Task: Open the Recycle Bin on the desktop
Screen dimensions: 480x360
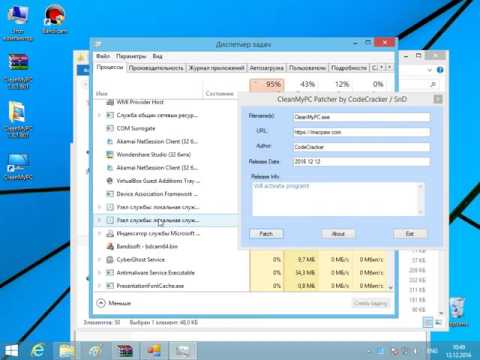Action: click(459, 312)
